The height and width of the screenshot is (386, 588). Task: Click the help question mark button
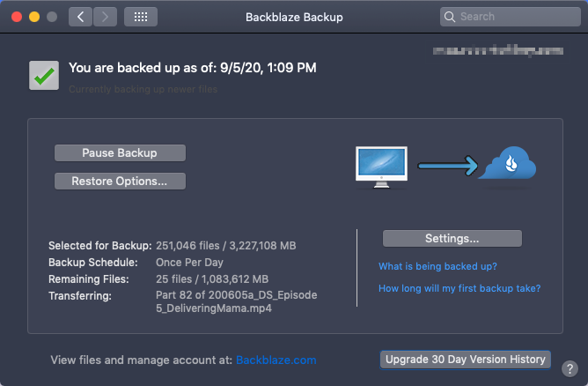click(570, 368)
